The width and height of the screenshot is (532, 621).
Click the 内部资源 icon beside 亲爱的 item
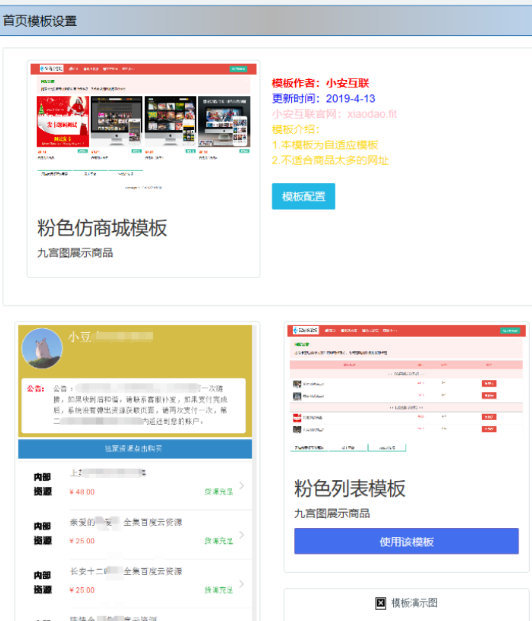click(x=42, y=533)
